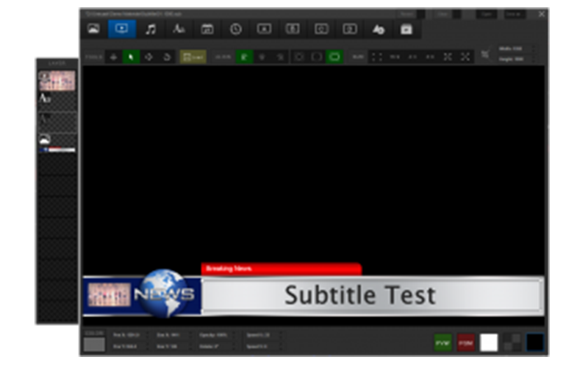Click the rotate tool icon
This screenshot has height=368, width=588.
pos(165,57)
